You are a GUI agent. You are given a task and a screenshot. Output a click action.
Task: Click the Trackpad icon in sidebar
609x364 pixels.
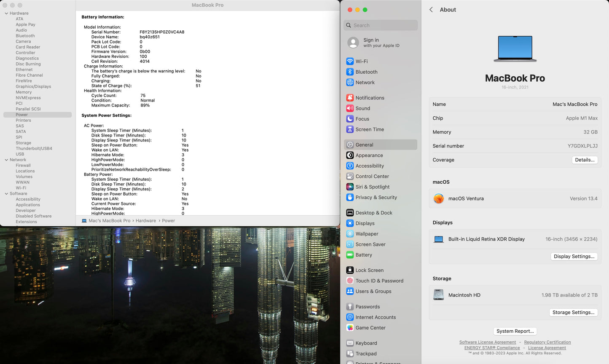(x=350, y=353)
